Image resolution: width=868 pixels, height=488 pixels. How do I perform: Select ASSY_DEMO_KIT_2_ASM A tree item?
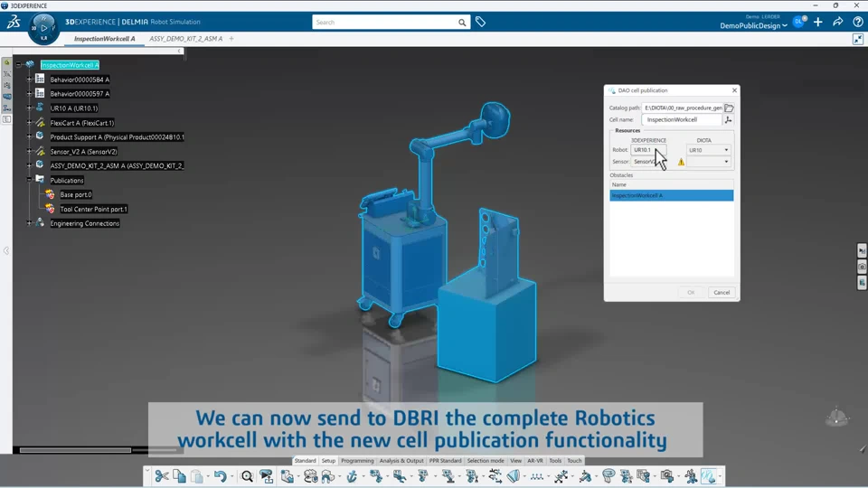tap(117, 165)
